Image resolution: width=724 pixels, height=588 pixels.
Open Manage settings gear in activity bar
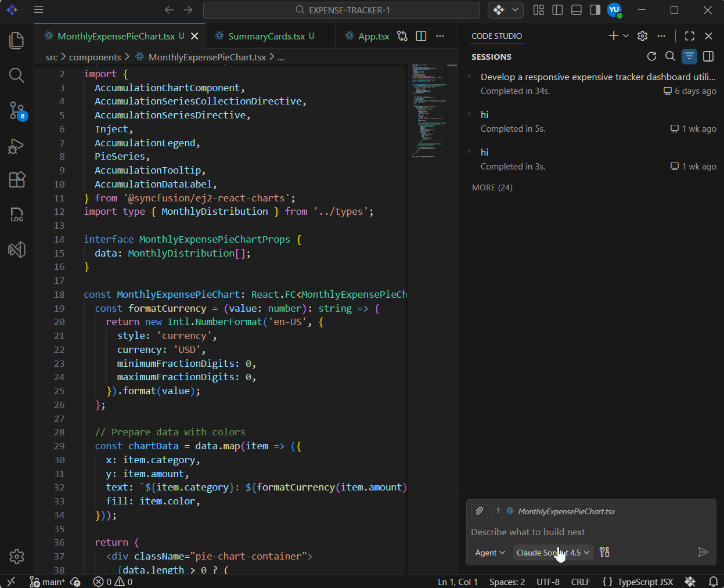(17, 557)
